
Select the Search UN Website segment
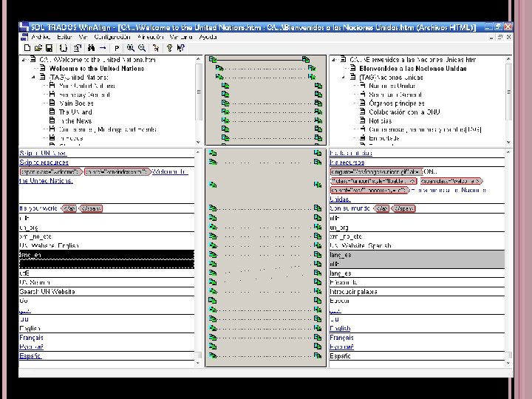point(106,291)
